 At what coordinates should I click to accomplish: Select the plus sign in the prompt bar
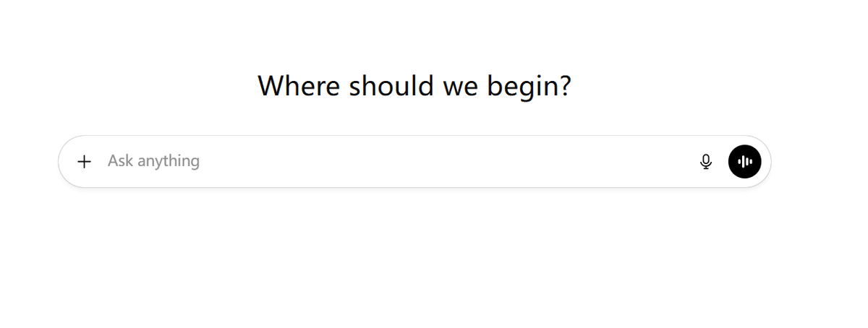(85, 162)
